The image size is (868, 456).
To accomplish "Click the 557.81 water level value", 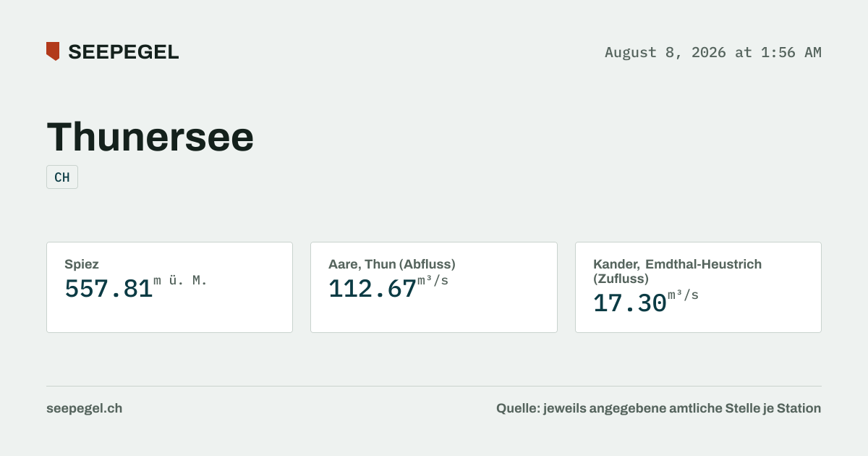I will 109,289.
